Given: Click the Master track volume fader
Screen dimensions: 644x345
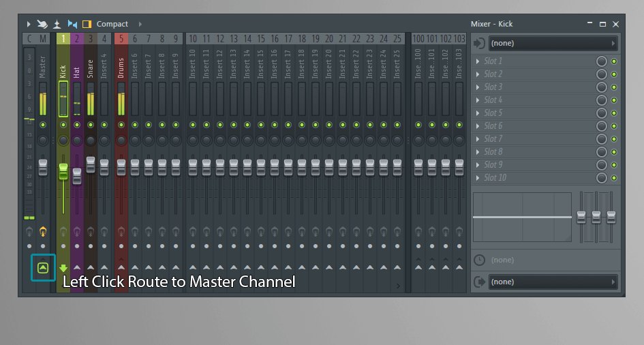Looking at the screenshot, I should click(43, 168).
